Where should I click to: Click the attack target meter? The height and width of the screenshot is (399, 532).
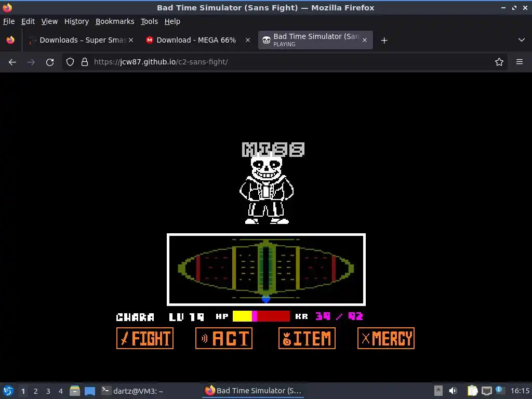pos(266,269)
